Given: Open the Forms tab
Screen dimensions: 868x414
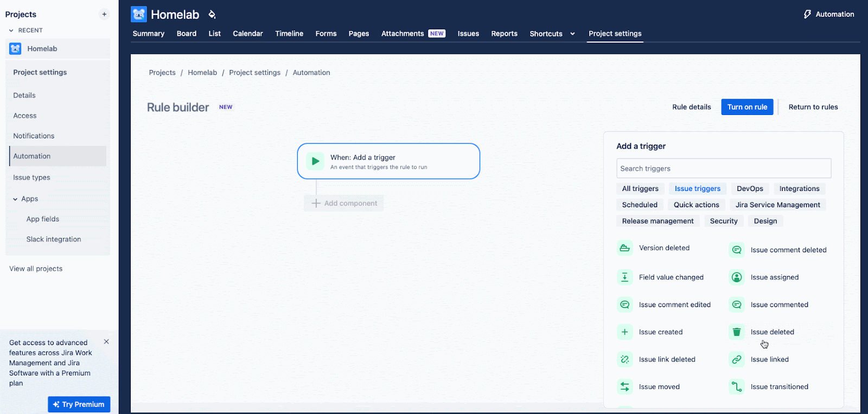Looking at the screenshot, I should [326, 34].
